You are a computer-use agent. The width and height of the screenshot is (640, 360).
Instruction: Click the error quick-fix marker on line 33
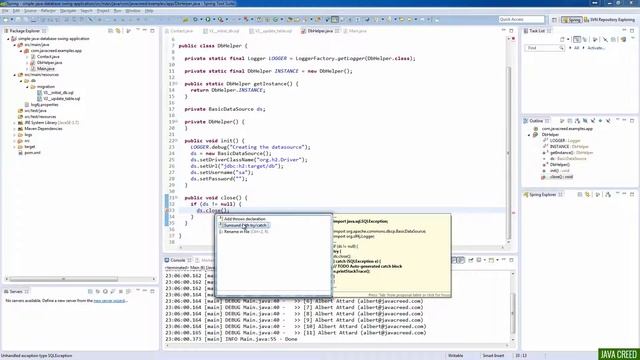pos(167,211)
